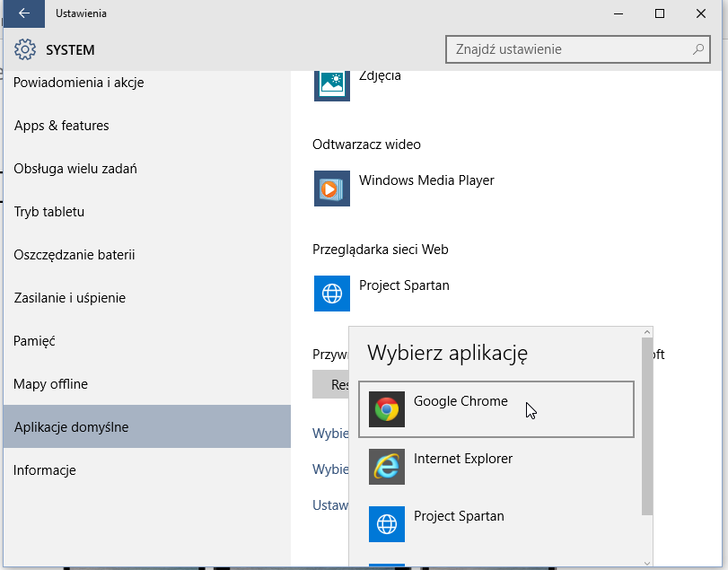Click the SYSTEM header label
The width and height of the screenshot is (728, 570).
(x=70, y=49)
